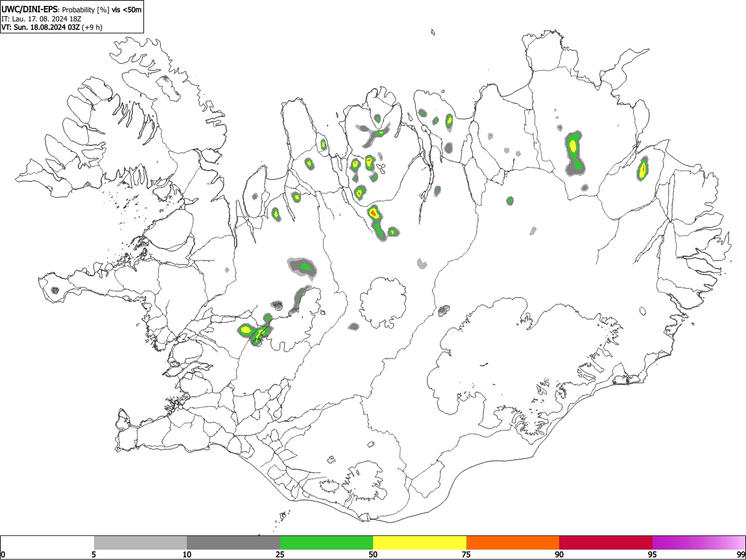Image resolution: width=746 pixels, height=560 pixels.
Task: Click the 95–99% magenta legend swatch
Action: click(699, 542)
